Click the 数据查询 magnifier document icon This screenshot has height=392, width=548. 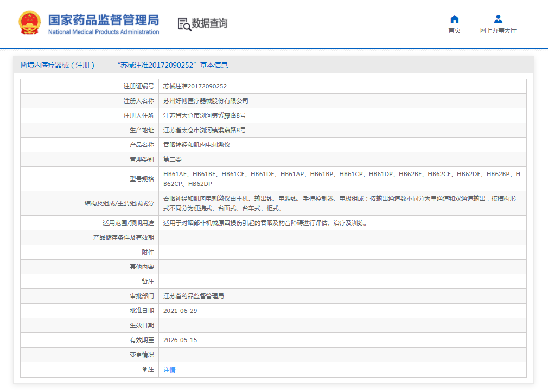(x=184, y=24)
